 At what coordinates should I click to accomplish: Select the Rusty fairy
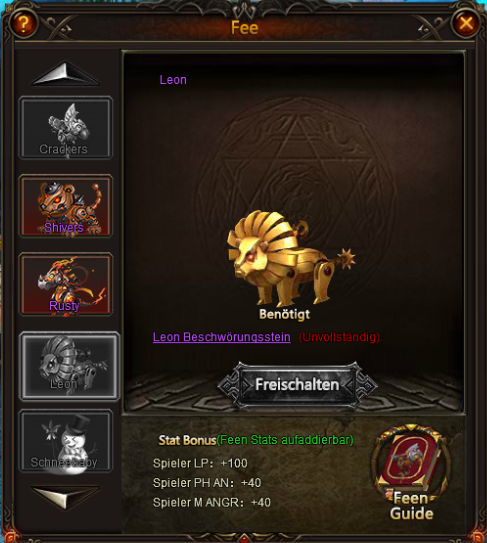pyautogui.click(x=65, y=284)
